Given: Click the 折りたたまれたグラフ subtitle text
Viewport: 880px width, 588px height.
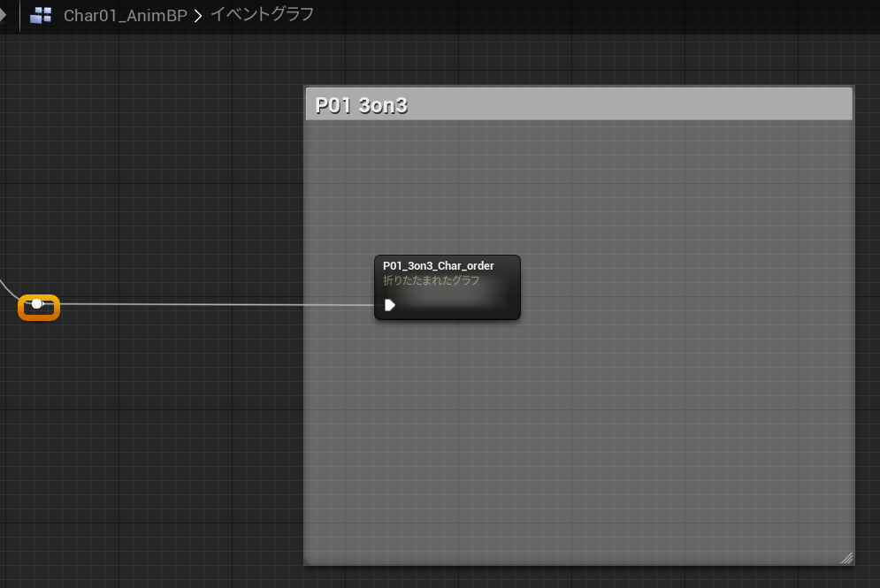Looking at the screenshot, I should [x=431, y=280].
